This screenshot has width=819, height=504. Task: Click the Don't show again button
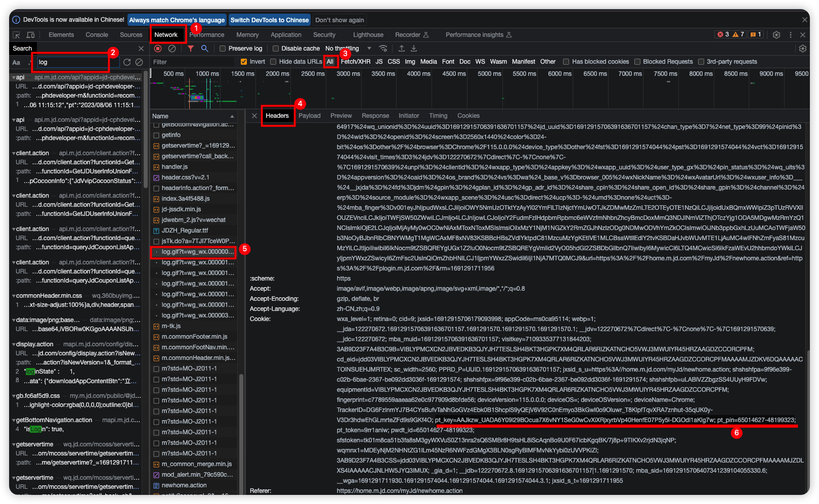[x=339, y=20]
